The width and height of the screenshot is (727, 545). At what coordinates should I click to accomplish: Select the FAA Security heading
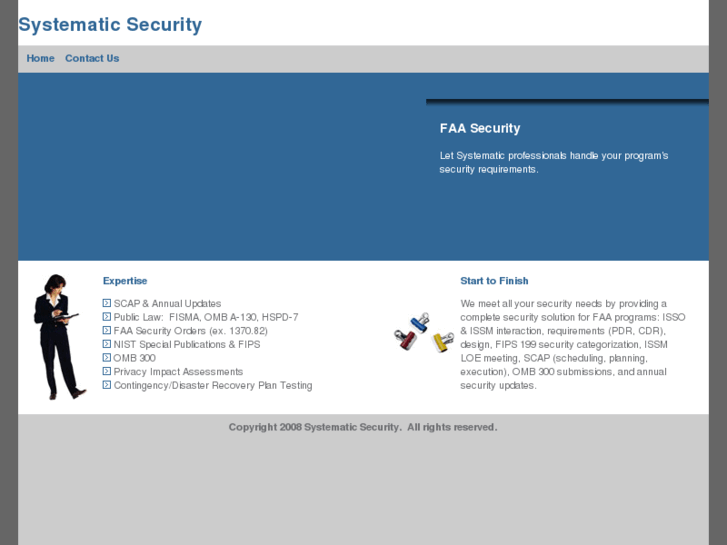[x=480, y=128]
